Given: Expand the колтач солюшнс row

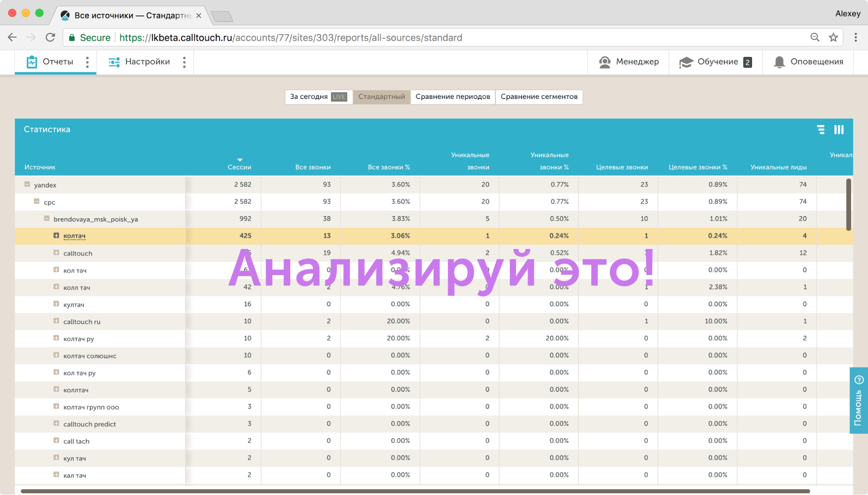Looking at the screenshot, I should tap(56, 355).
